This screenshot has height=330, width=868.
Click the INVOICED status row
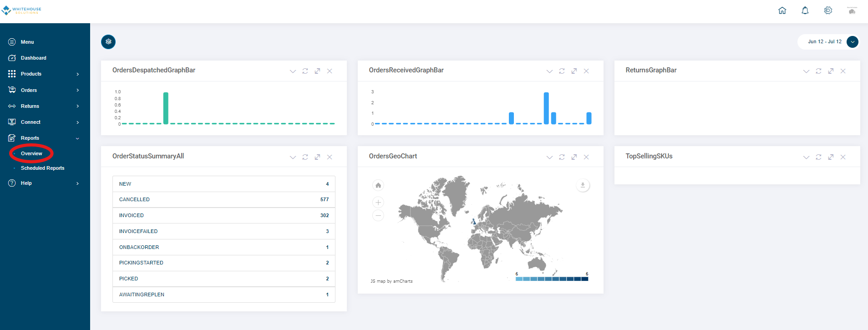point(224,216)
